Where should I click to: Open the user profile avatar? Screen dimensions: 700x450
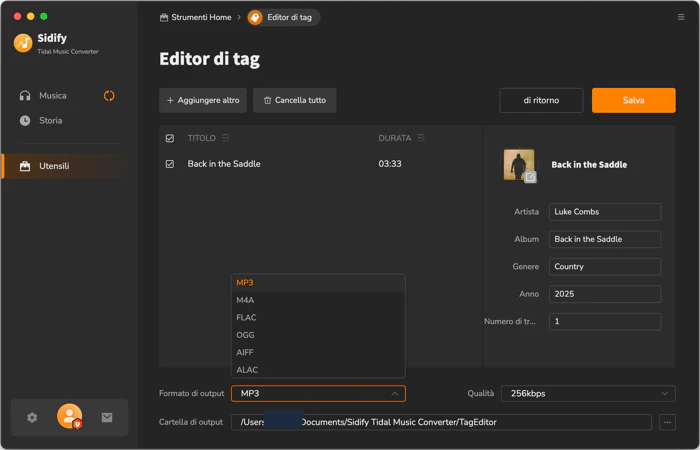[70, 416]
